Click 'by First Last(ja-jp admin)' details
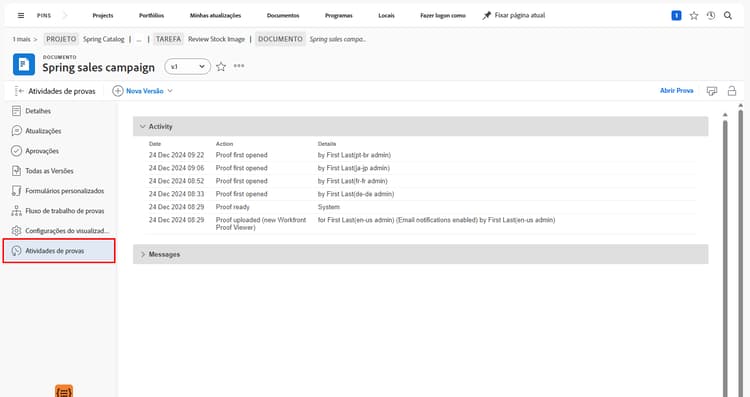The height and width of the screenshot is (397, 750). point(354,168)
